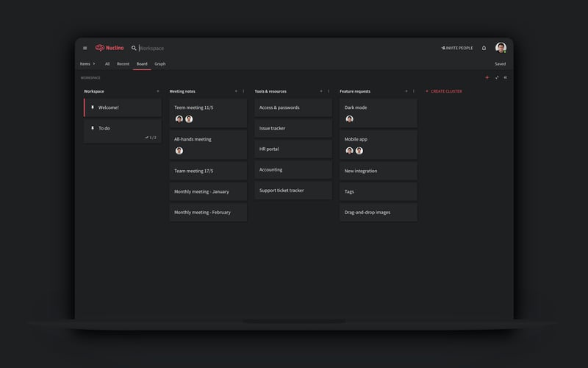Open Team meeting 17/5 card

click(208, 171)
